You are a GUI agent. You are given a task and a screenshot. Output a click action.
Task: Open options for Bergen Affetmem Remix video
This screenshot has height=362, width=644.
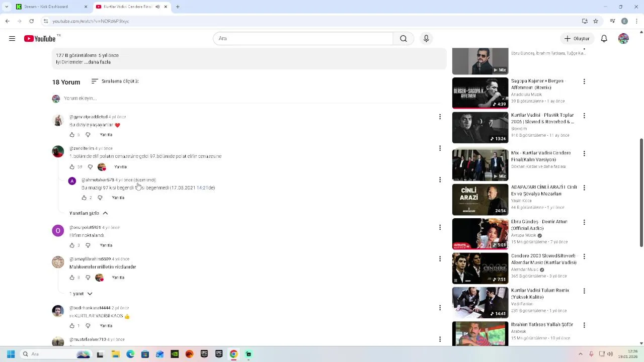click(x=584, y=81)
